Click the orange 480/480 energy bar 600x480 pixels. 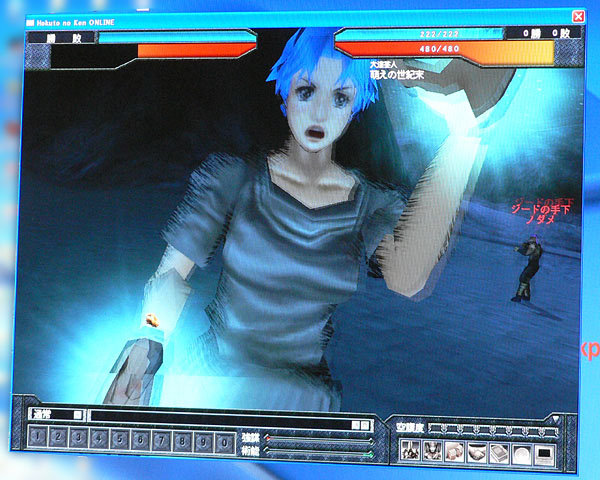(x=445, y=52)
